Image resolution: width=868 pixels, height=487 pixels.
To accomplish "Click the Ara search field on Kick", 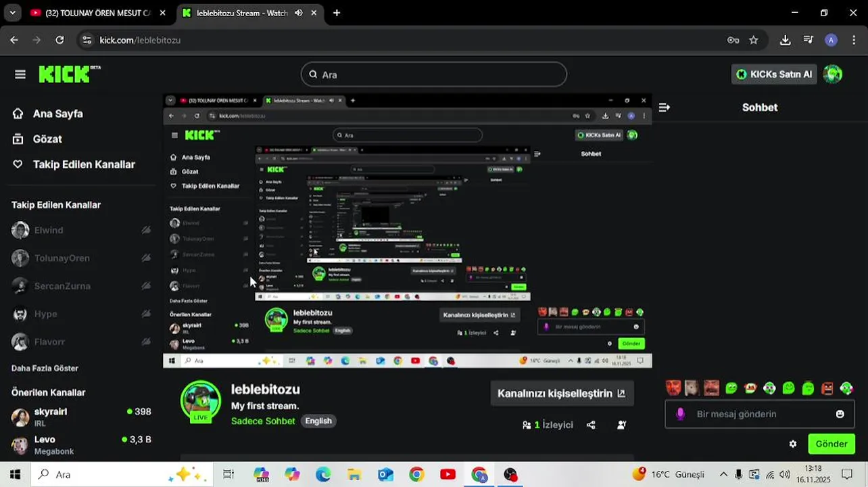I will (x=433, y=74).
